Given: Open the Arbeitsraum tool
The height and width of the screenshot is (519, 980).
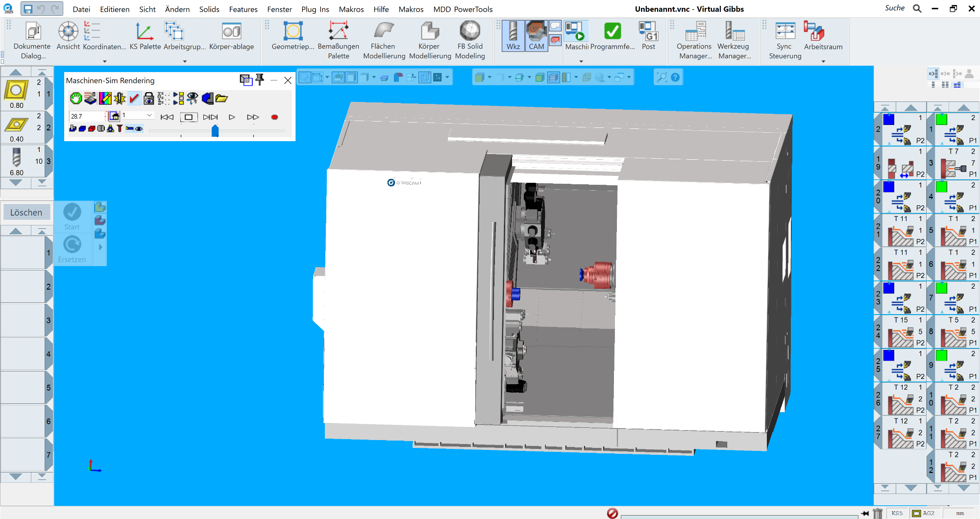Looking at the screenshot, I should click(x=823, y=37).
